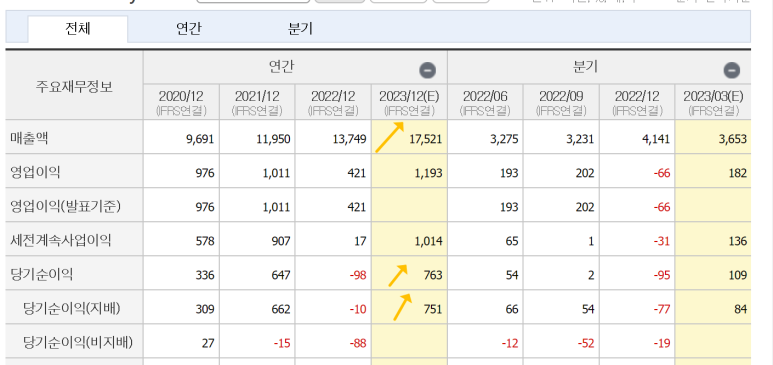The image size is (773, 365).
Task: Click the 영업이익 row label
Action: point(35,173)
